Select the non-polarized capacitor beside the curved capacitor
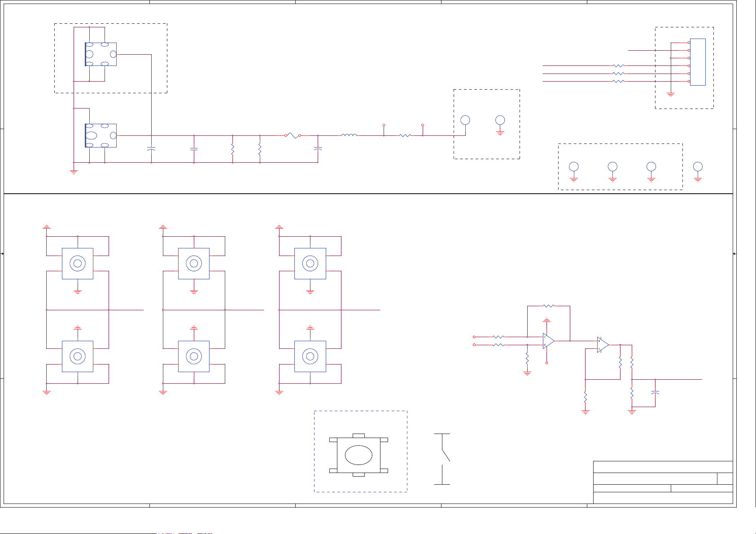 pyautogui.click(x=194, y=148)
